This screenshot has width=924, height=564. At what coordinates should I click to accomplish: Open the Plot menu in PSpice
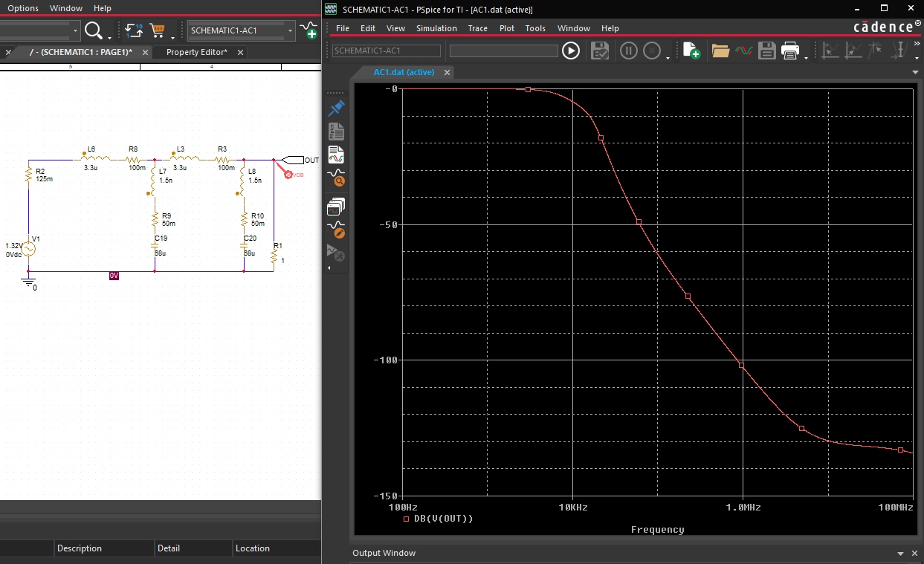(x=507, y=28)
